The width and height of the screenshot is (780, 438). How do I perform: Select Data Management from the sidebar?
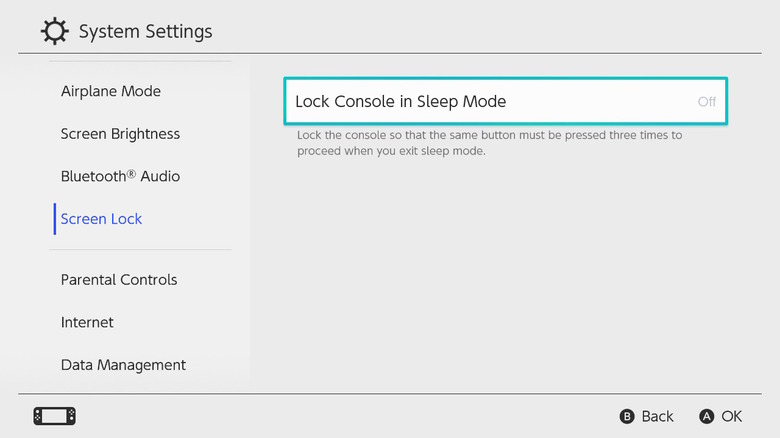click(x=123, y=365)
